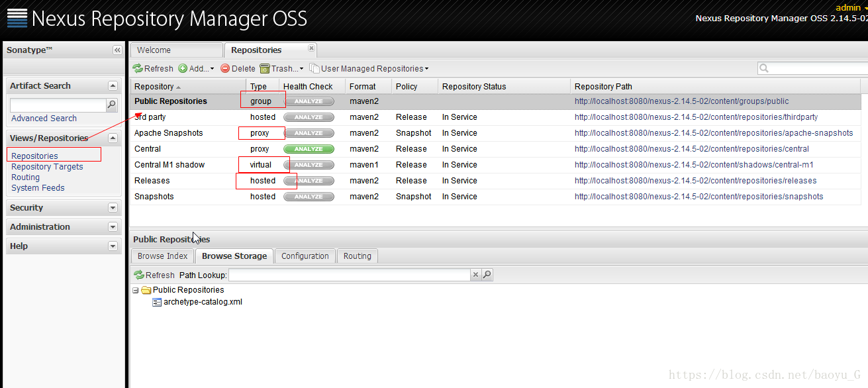Click the Nexus logo icon
Screen dimensions: 868x388
pyautogui.click(x=17, y=18)
